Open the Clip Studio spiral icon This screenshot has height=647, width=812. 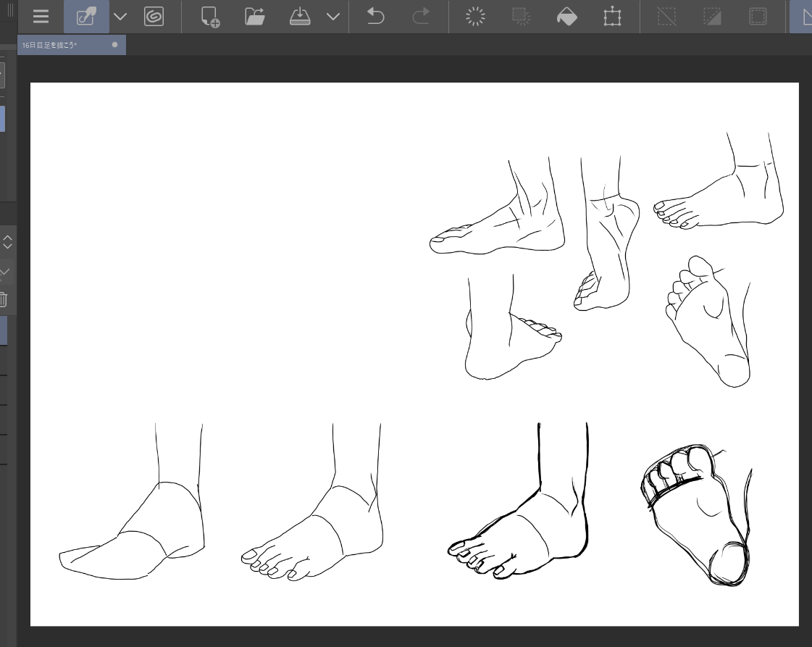(x=154, y=17)
